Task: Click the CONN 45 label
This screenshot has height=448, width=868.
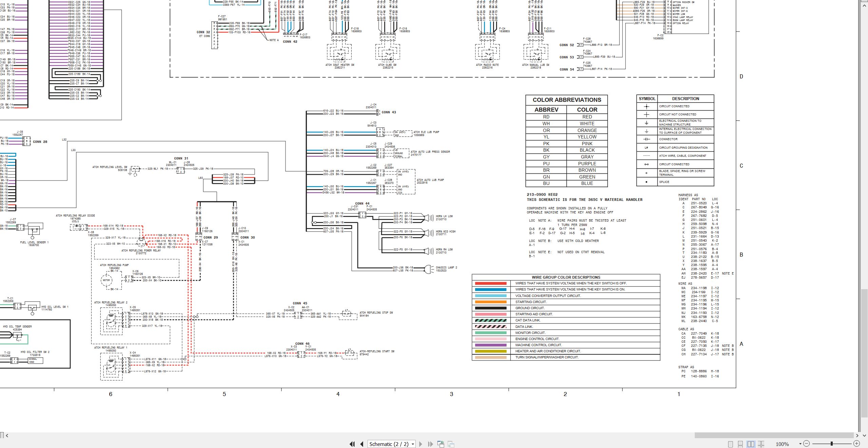Action: 300,303
